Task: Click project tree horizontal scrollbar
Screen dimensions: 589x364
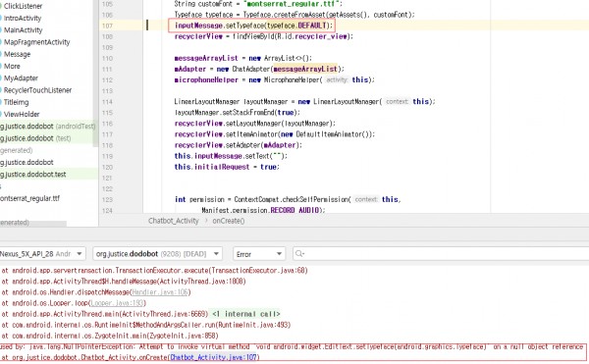Action: coord(33,224)
